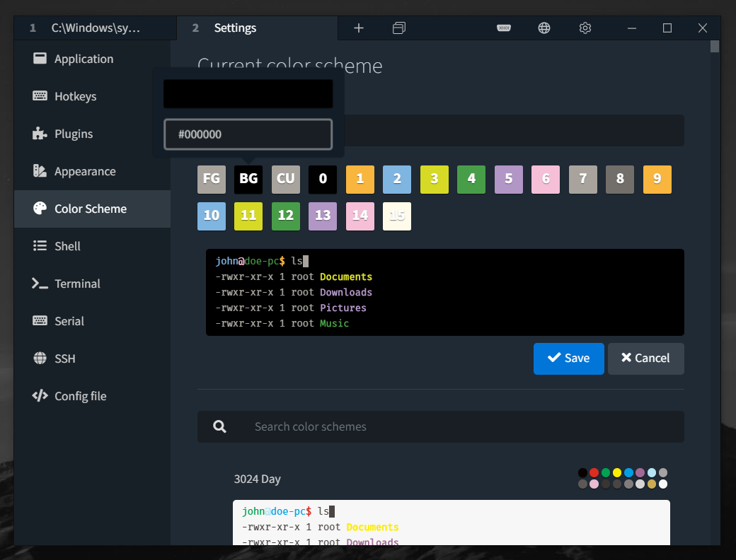Image resolution: width=736 pixels, height=560 pixels.
Task: Click the tab overview icon beside the plus
Action: tap(398, 28)
